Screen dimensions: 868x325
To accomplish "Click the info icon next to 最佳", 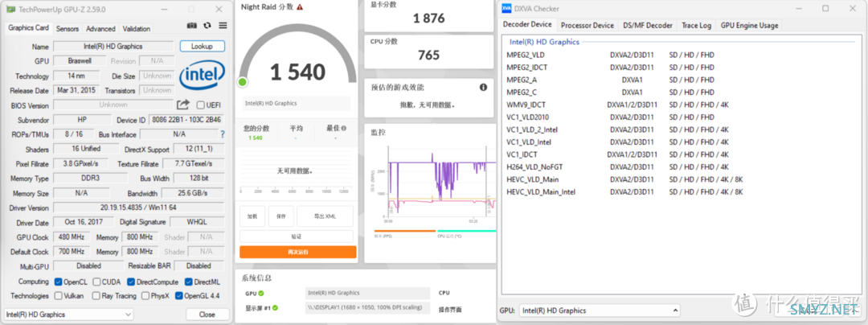I will coord(344,128).
